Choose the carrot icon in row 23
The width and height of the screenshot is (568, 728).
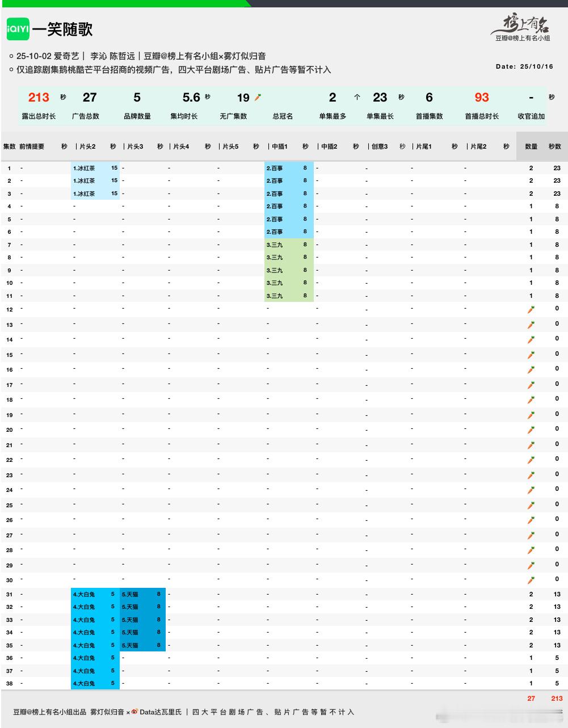click(531, 475)
